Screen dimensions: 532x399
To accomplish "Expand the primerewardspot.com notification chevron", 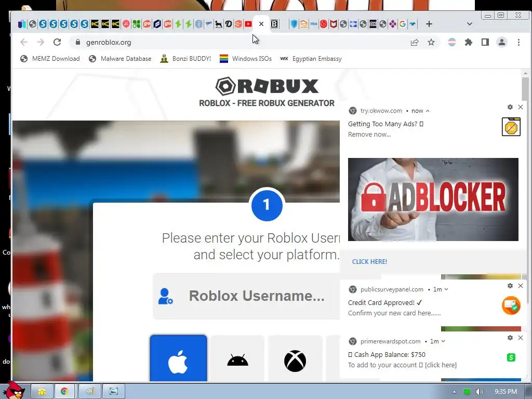I will point(443,341).
